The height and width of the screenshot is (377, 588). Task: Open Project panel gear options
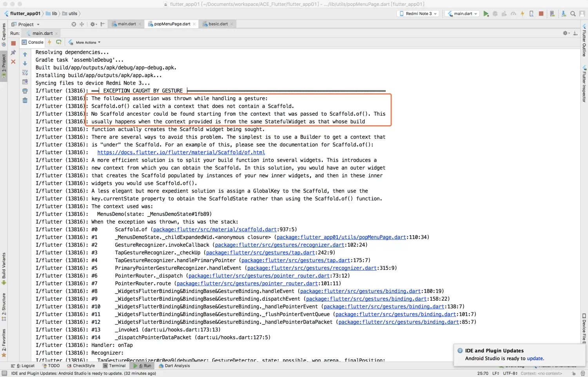click(93, 24)
